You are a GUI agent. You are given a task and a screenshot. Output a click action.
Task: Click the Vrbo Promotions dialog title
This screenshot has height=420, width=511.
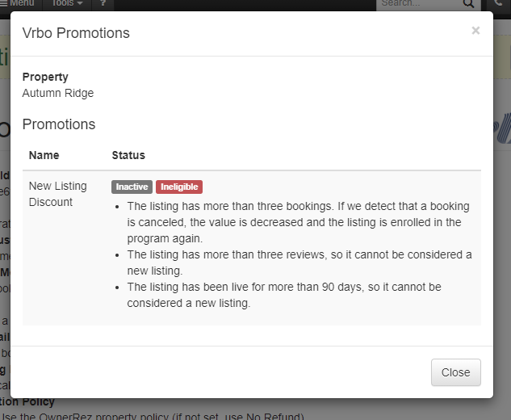click(76, 33)
